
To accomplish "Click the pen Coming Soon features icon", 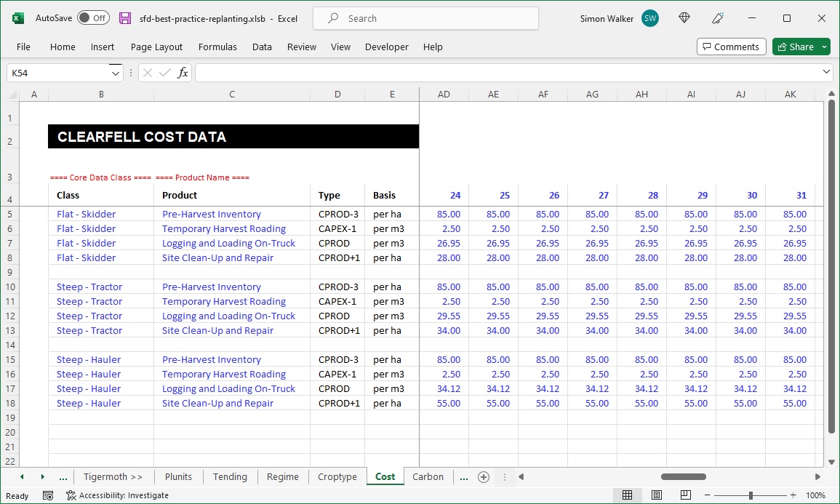I will coord(718,18).
